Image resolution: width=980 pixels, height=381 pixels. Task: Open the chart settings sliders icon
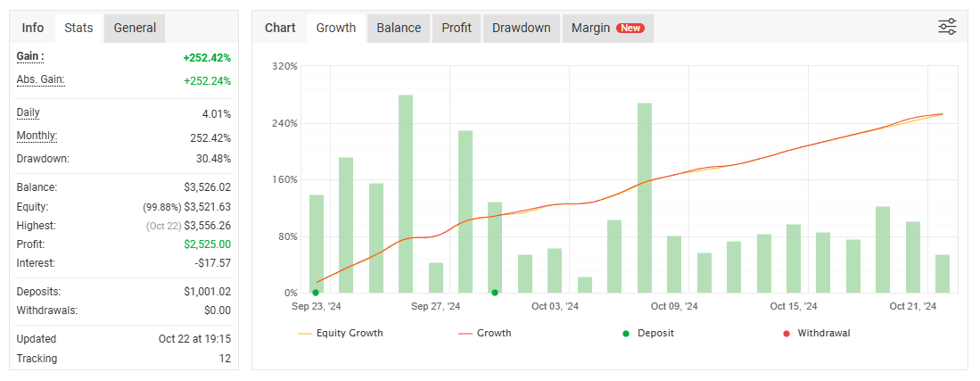pyautogui.click(x=947, y=27)
